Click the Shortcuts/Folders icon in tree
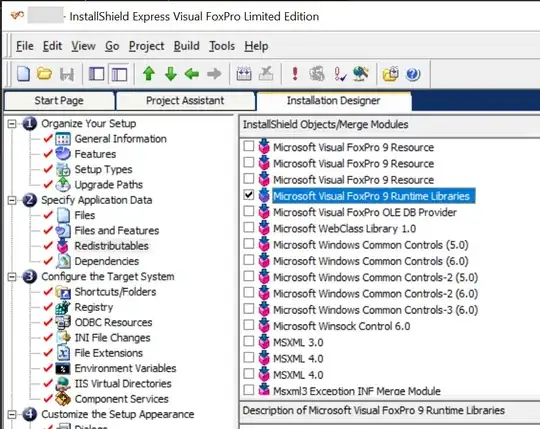Image resolution: width=540 pixels, height=429 pixels. pos(63,292)
